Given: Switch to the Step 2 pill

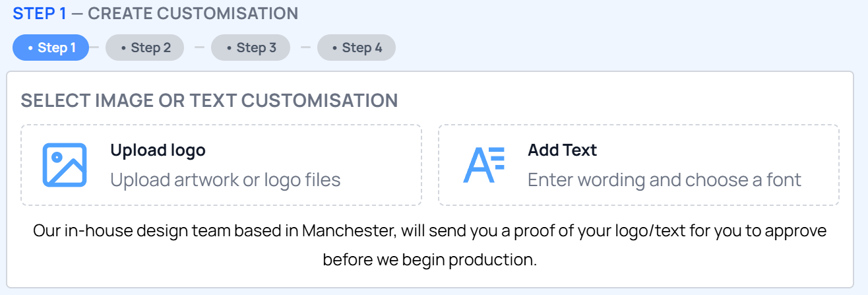Looking at the screenshot, I should (x=144, y=48).
